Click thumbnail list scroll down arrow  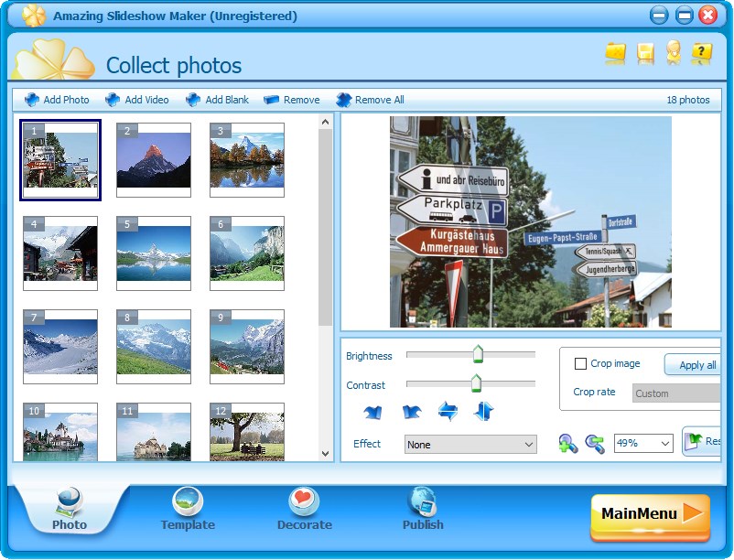(325, 453)
